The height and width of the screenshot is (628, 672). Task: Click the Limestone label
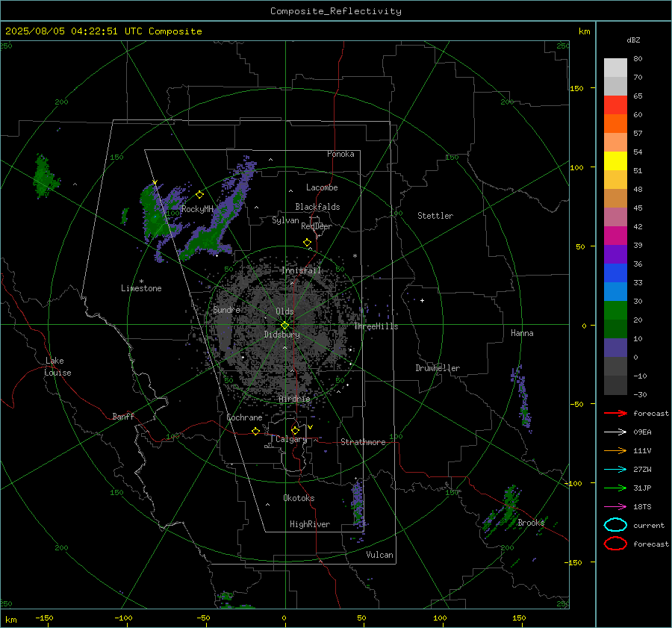coord(141,288)
